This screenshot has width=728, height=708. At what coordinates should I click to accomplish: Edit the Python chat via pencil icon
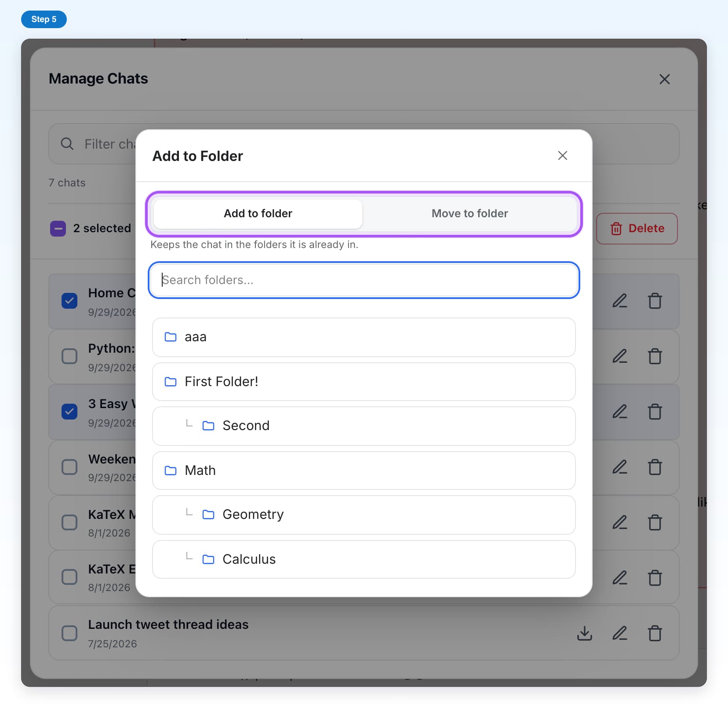click(x=620, y=356)
